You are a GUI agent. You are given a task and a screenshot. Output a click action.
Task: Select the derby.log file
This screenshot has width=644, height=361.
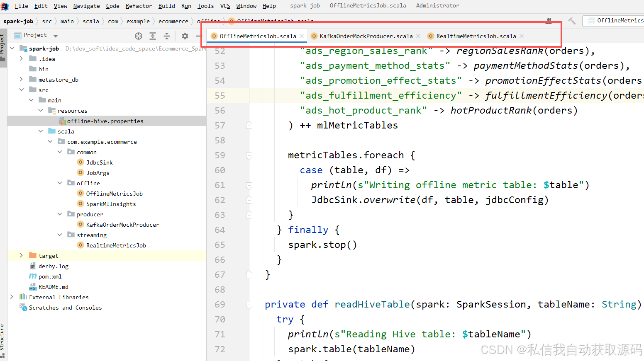coord(53,266)
